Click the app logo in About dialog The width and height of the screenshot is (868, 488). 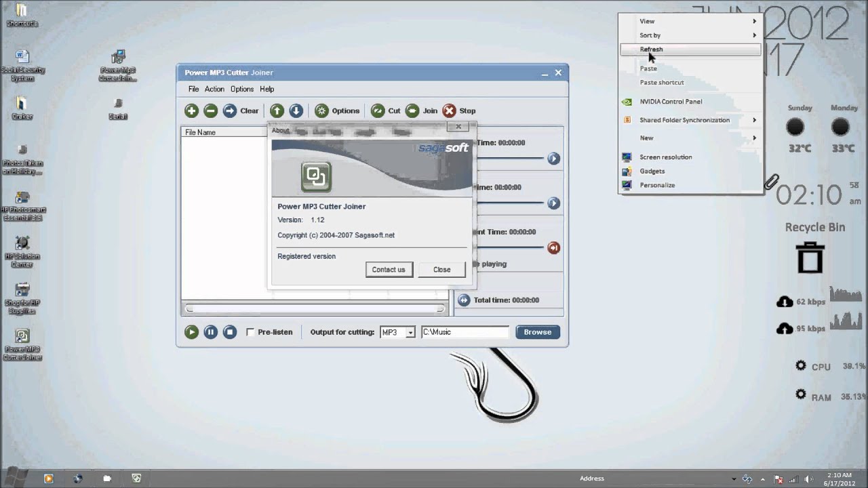click(x=316, y=176)
